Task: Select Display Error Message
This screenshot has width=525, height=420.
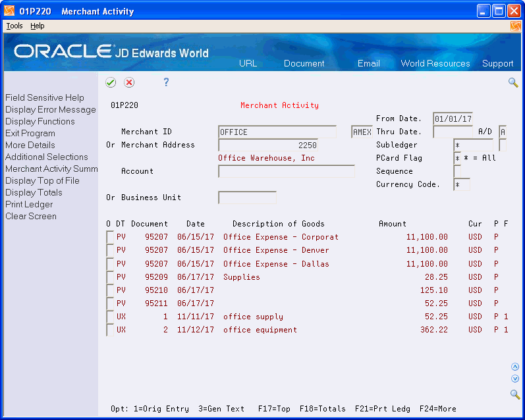Action: pos(51,110)
